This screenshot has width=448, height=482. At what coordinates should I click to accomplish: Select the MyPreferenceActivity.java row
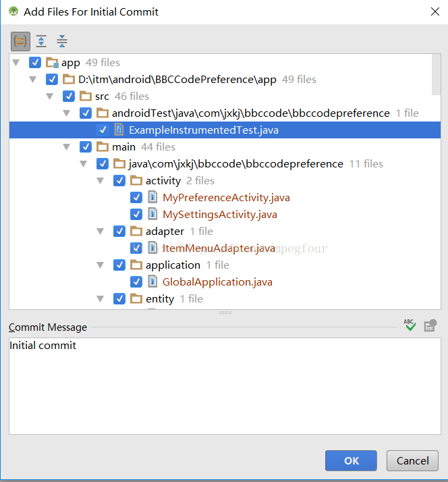(x=225, y=197)
